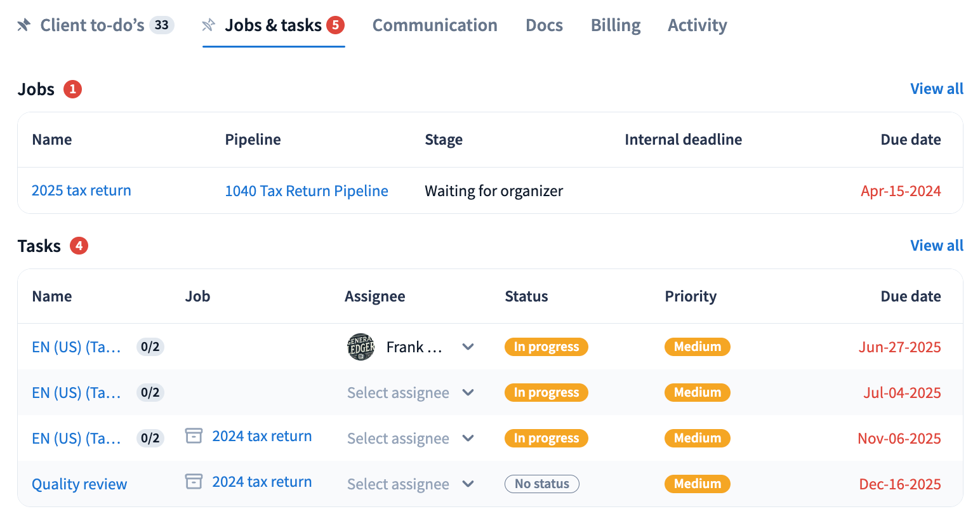The image size is (980, 523).
Task: Click the archive icon in the Quality review row
Action: pos(194,482)
